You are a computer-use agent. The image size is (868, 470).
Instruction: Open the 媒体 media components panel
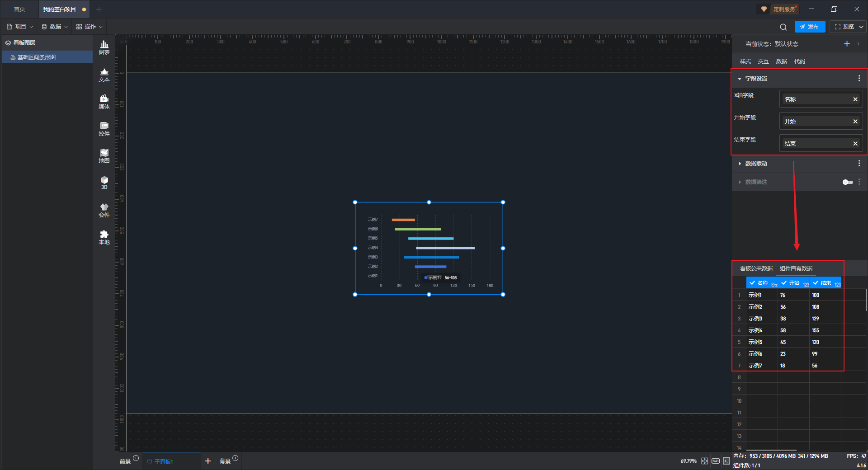point(104,102)
